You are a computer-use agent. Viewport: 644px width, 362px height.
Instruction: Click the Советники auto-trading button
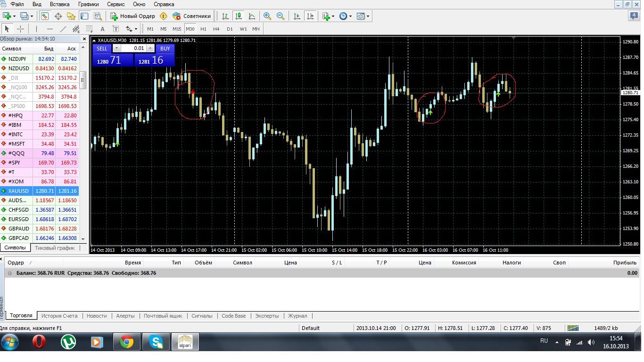coord(192,16)
